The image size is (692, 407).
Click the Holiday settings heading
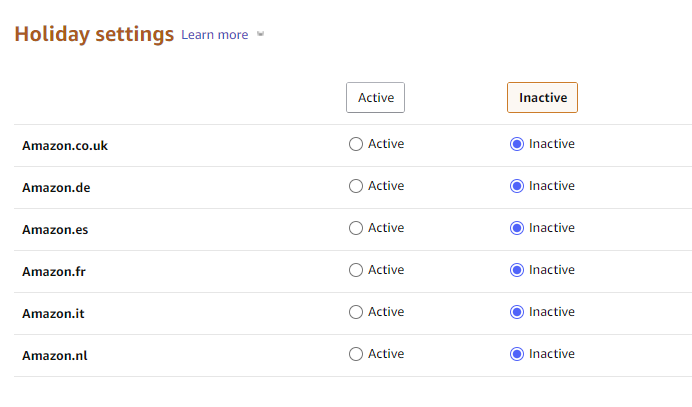pos(94,34)
